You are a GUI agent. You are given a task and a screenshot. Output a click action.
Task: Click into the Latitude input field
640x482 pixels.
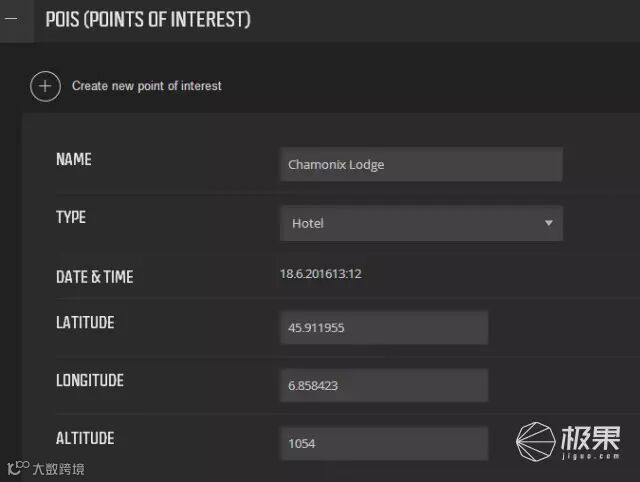(x=384, y=327)
